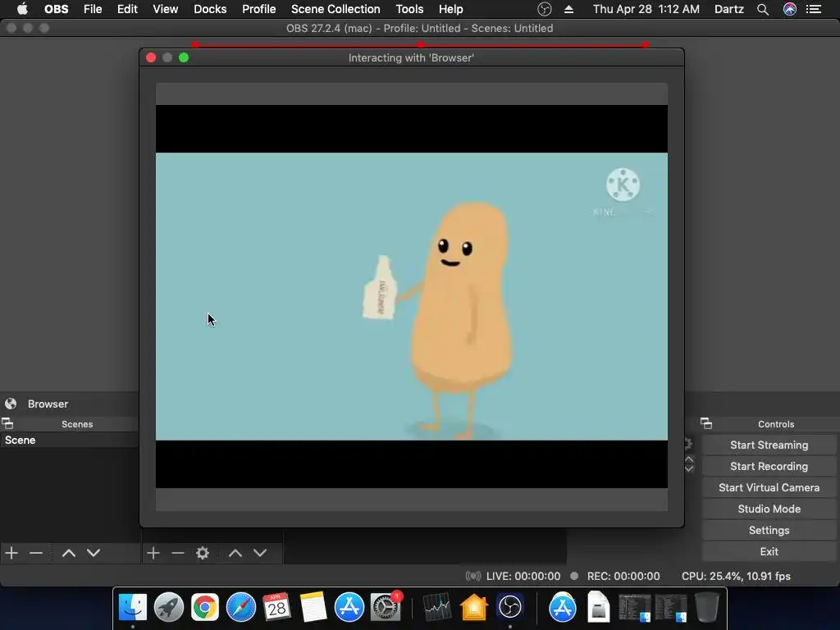This screenshot has width=840, height=630.
Task: Open the File menu
Action: coord(93,9)
